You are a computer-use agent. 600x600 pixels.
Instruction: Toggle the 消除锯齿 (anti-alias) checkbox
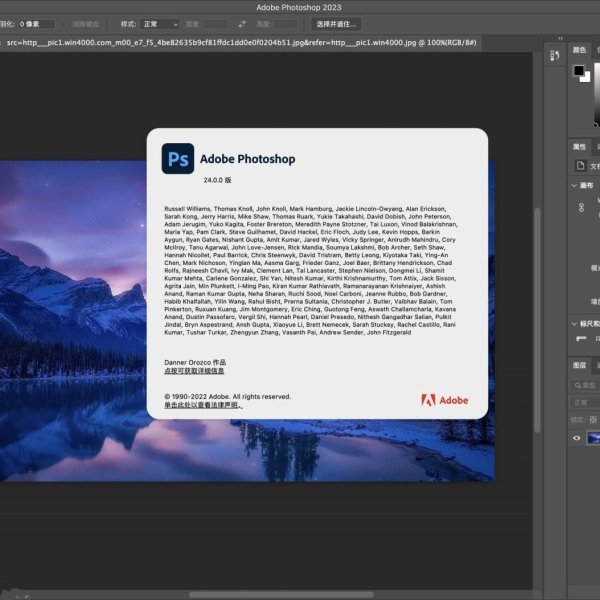pos(64,24)
